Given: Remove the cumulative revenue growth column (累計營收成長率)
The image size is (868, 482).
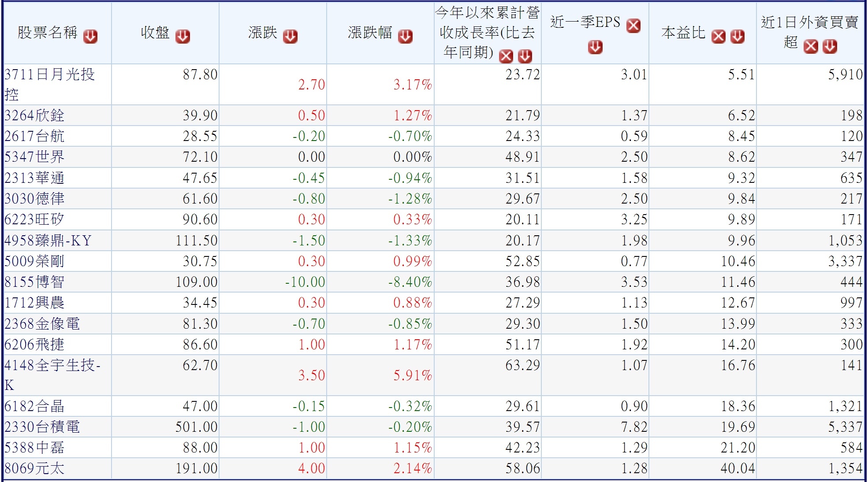Looking at the screenshot, I should click(x=506, y=56).
